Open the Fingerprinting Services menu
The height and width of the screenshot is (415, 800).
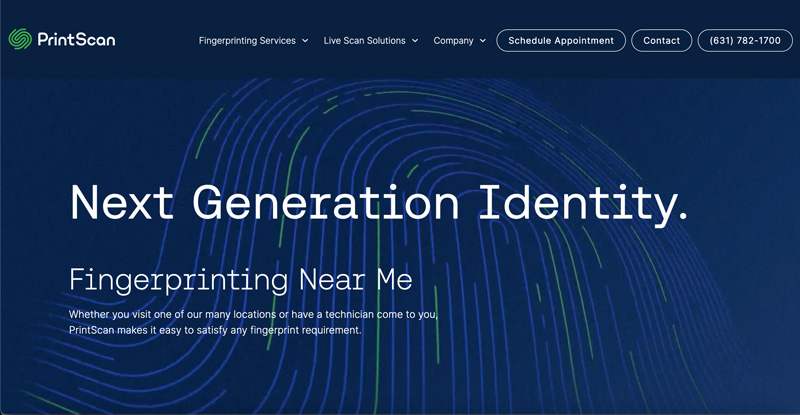[x=247, y=40]
